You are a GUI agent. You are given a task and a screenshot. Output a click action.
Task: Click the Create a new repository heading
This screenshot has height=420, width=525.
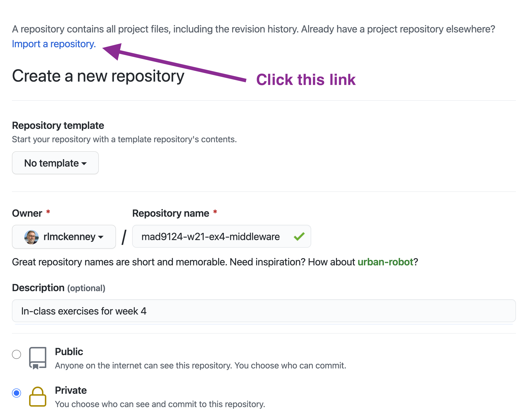tap(98, 76)
